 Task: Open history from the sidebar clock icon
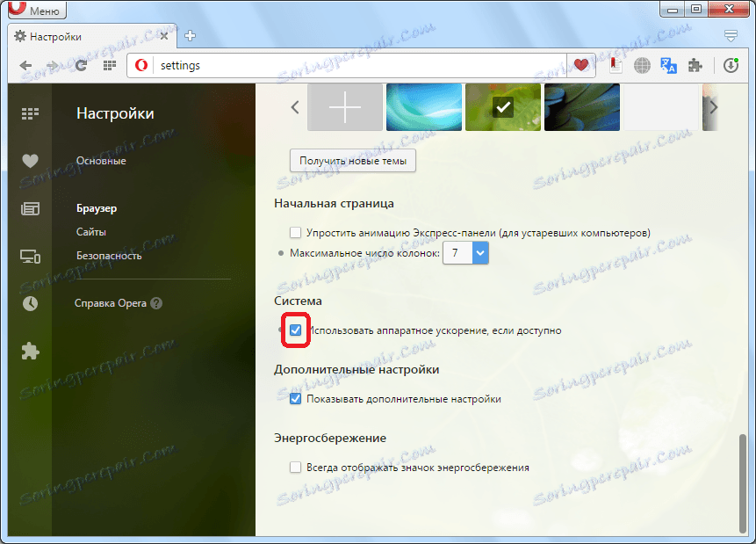tap(30, 303)
